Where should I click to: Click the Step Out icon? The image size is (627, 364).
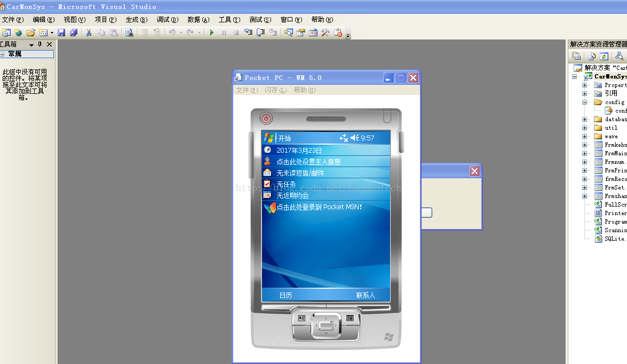(x=273, y=33)
